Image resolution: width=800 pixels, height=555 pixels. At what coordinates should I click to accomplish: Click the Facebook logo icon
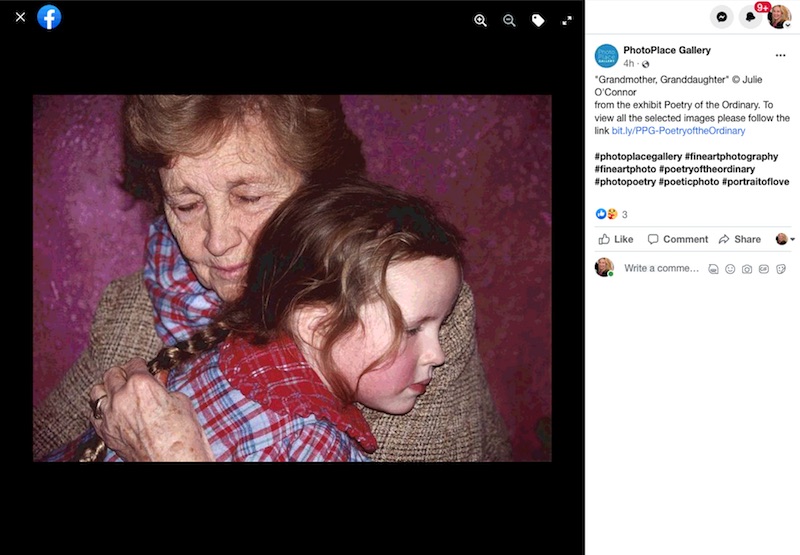[49, 17]
